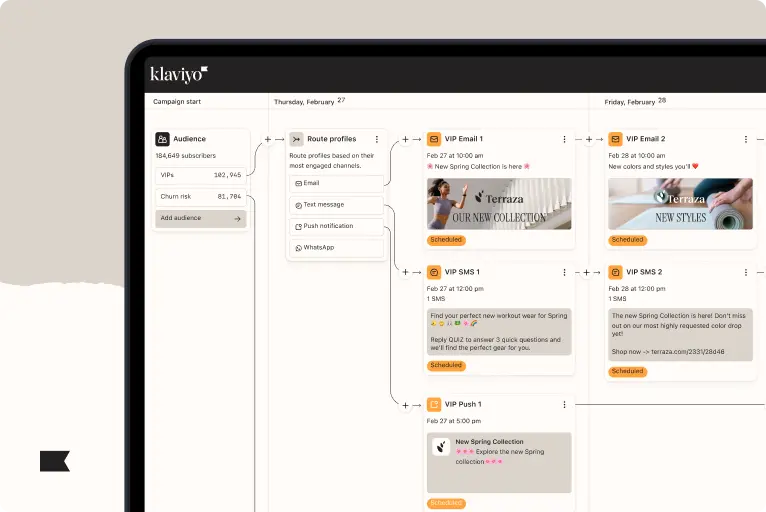766x512 pixels.
Task: Open the VIP Email 1 three-dot menu
Action: tap(564, 139)
